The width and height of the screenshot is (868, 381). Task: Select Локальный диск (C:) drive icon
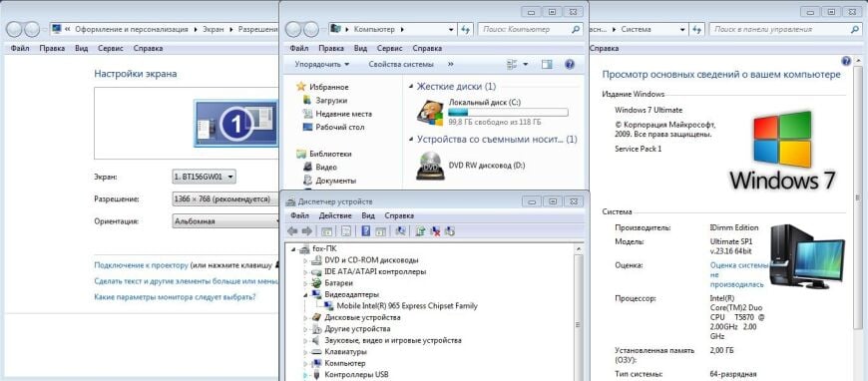430,113
